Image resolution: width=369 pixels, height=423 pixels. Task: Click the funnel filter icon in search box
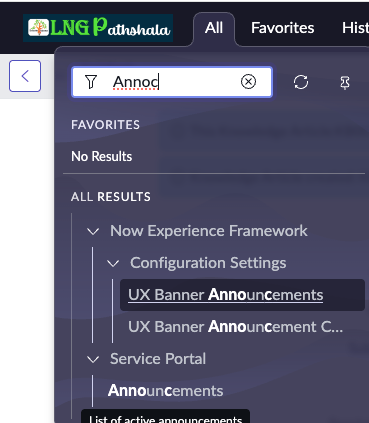point(91,82)
